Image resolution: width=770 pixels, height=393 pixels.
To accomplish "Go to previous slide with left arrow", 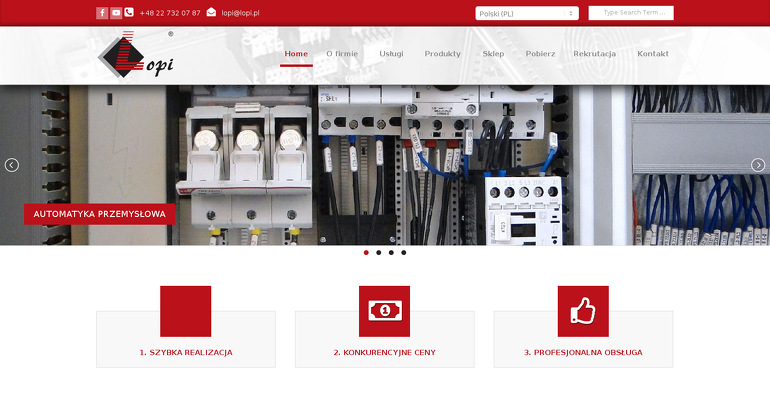I will (12, 165).
